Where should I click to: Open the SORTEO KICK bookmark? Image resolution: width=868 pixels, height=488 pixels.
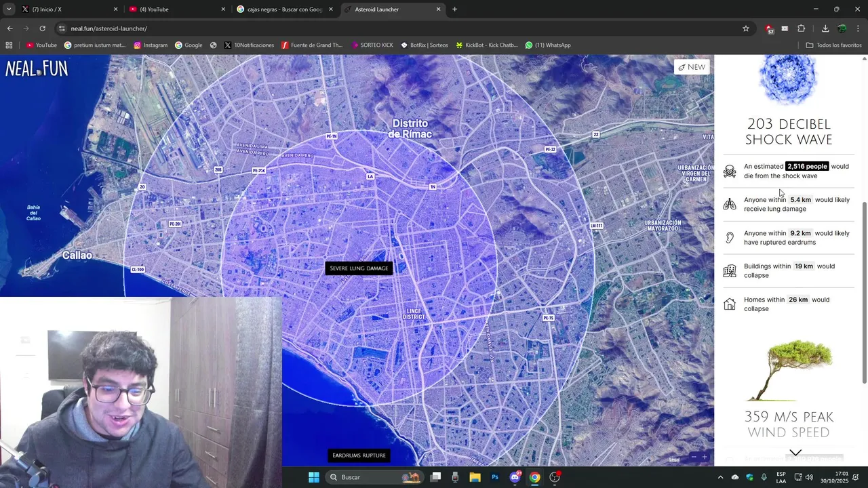pos(372,45)
